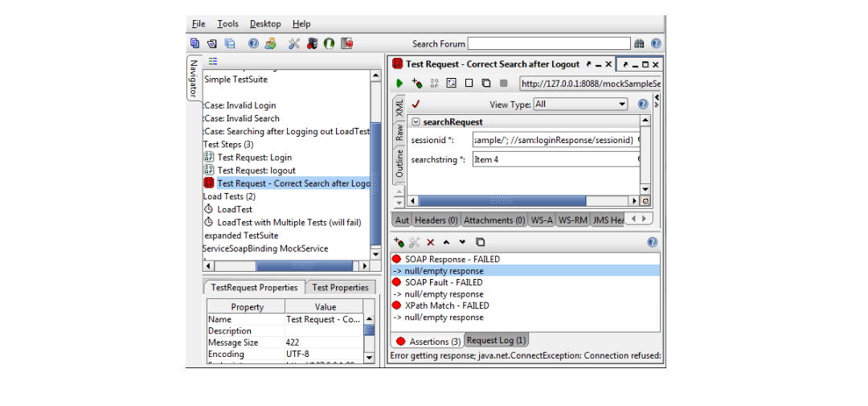Run the test request with green play button
Viewport: 868px width, 406px height.
click(399, 83)
